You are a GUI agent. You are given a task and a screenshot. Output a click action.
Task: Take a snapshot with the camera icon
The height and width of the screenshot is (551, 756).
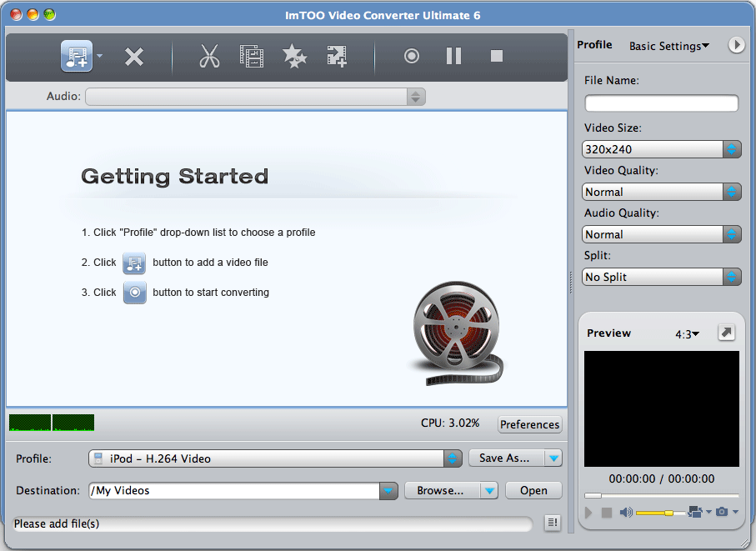[723, 512]
